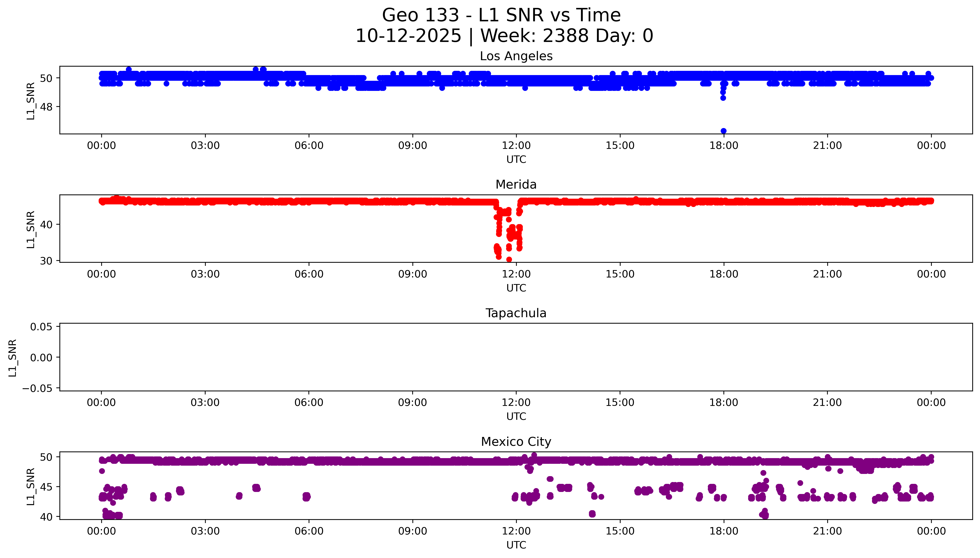The width and height of the screenshot is (980, 558).
Task: Click the 03:00 tick label under Merida plot
Action: tap(205, 274)
